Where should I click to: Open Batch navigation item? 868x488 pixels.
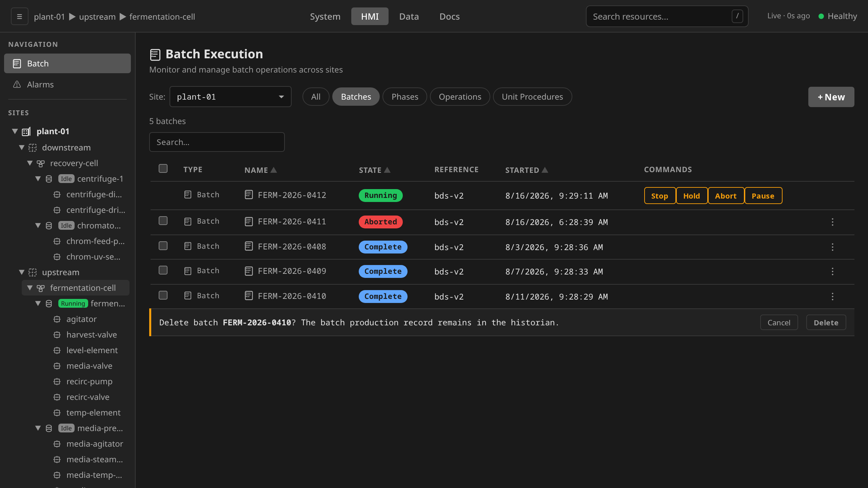[x=67, y=63]
